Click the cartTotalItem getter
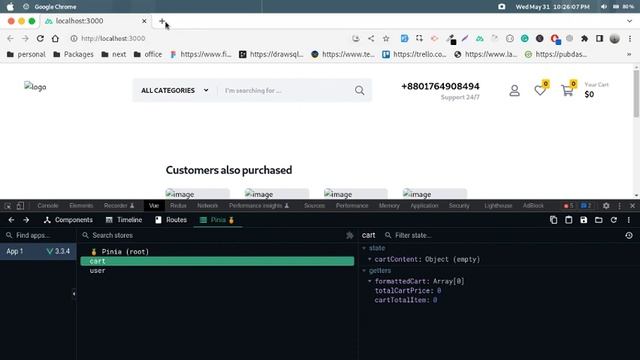Screen dimensions: 640x360 406,300
